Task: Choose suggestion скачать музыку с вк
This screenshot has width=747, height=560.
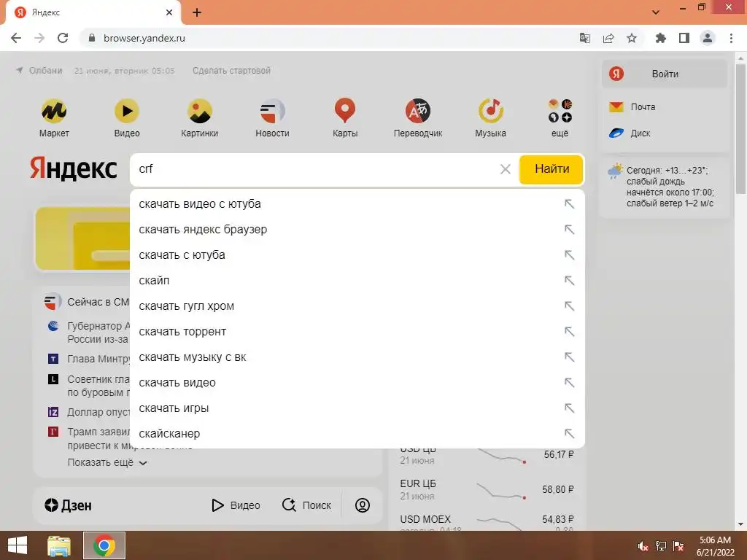Action: pyautogui.click(x=357, y=357)
